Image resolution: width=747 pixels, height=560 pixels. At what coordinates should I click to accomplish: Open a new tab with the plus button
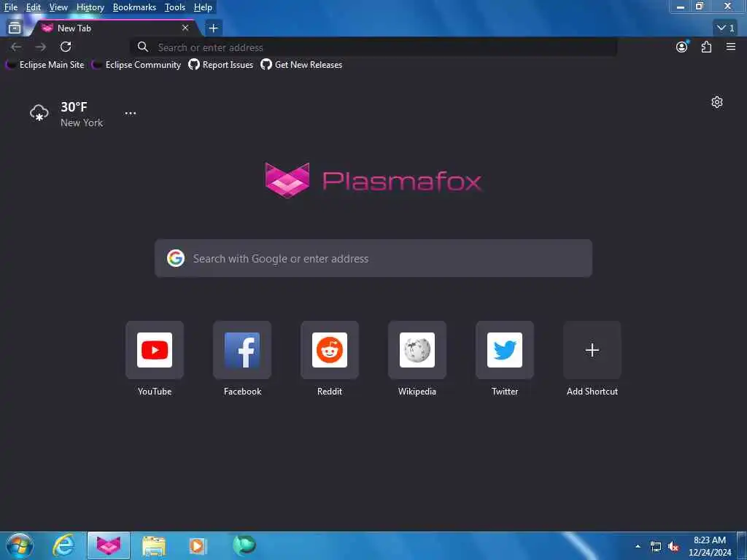click(x=214, y=28)
